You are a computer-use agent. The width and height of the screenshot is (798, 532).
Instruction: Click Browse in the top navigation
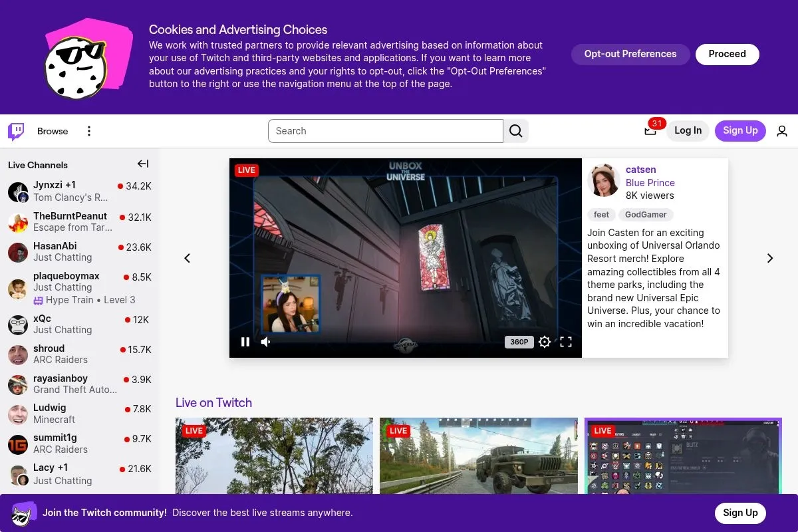53,131
